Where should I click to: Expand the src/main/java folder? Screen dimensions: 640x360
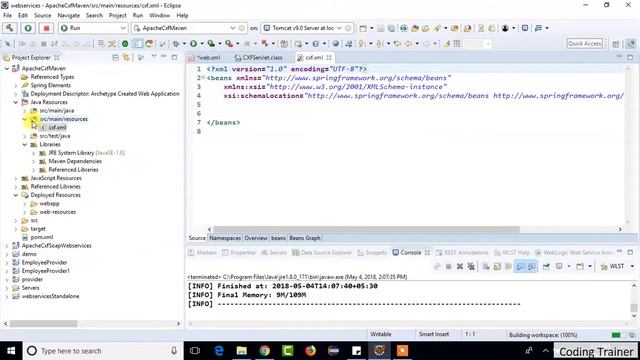pyautogui.click(x=25, y=111)
